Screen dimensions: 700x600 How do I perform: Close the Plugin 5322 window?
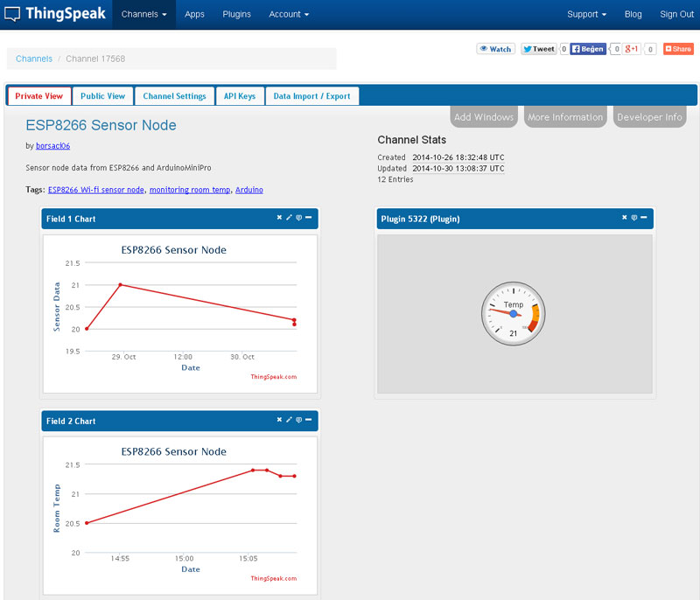(625, 217)
